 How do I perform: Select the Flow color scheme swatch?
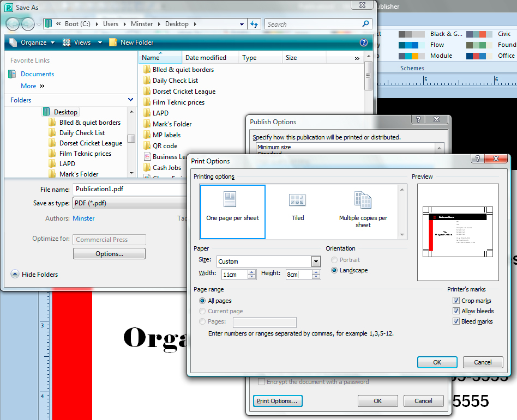pos(411,45)
